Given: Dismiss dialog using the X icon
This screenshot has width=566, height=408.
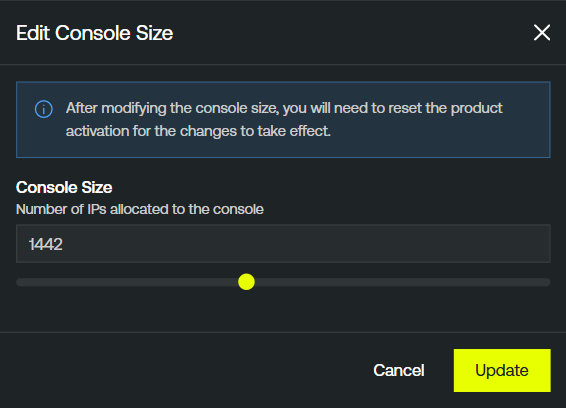Looking at the screenshot, I should pyautogui.click(x=542, y=33).
